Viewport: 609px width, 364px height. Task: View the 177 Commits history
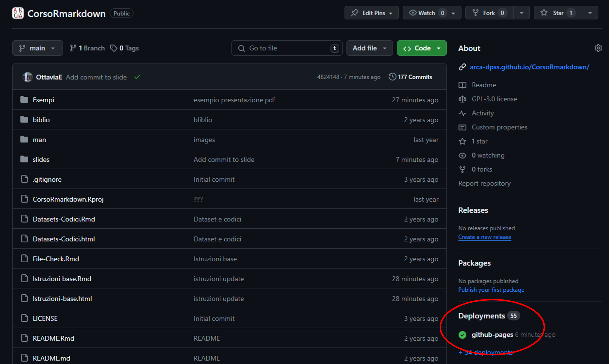(x=410, y=77)
